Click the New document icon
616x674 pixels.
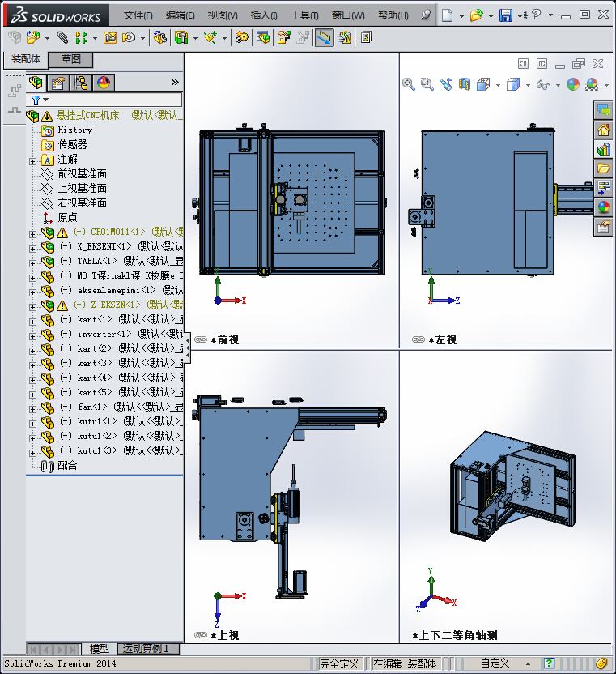pos(447,15)
